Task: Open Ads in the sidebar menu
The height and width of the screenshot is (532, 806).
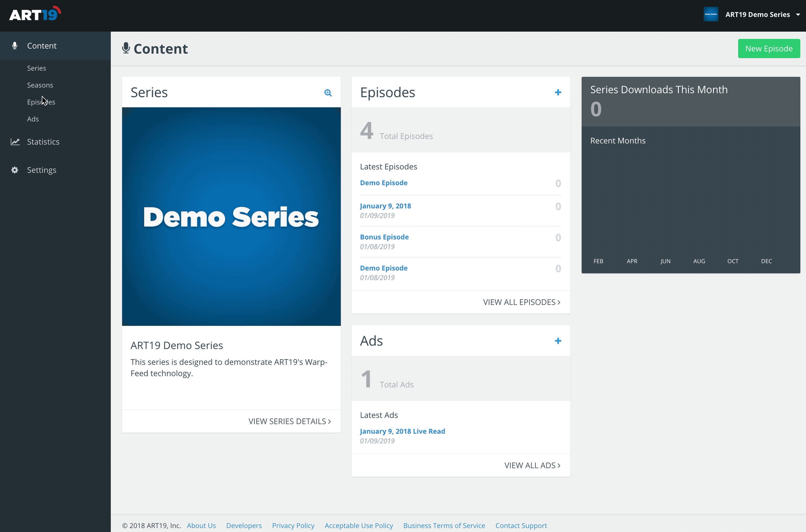Action: pyautogui.click(x=33, y=119)
